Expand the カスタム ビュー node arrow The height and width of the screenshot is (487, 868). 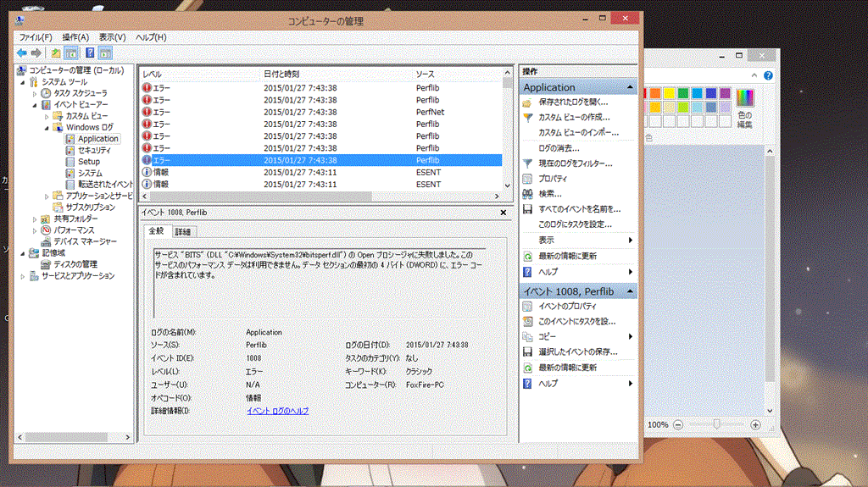tap(47, 116)
